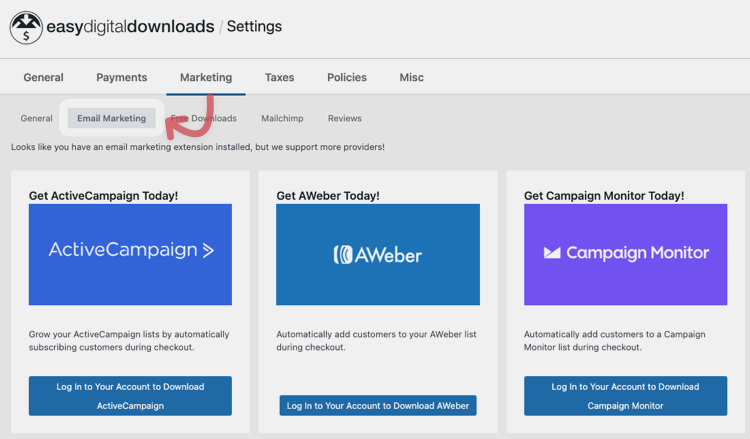Open the Misc tab
750x439 pixels.
tap(411, 77)
